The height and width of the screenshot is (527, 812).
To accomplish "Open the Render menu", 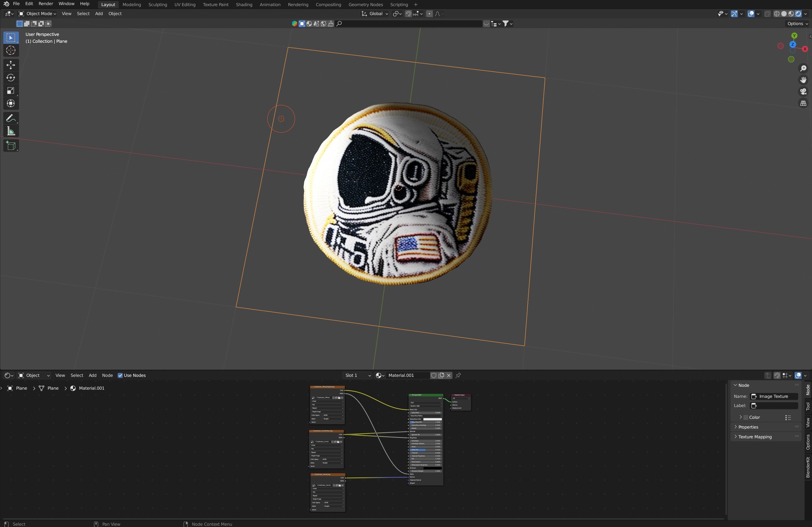I will coord(46,4).
